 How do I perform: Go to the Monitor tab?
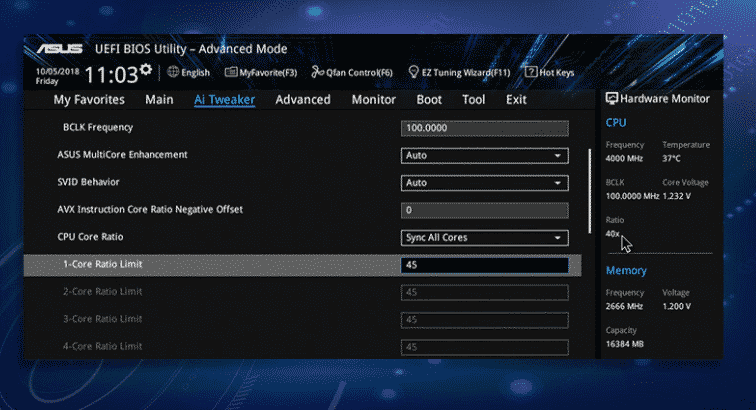point(374,99)
